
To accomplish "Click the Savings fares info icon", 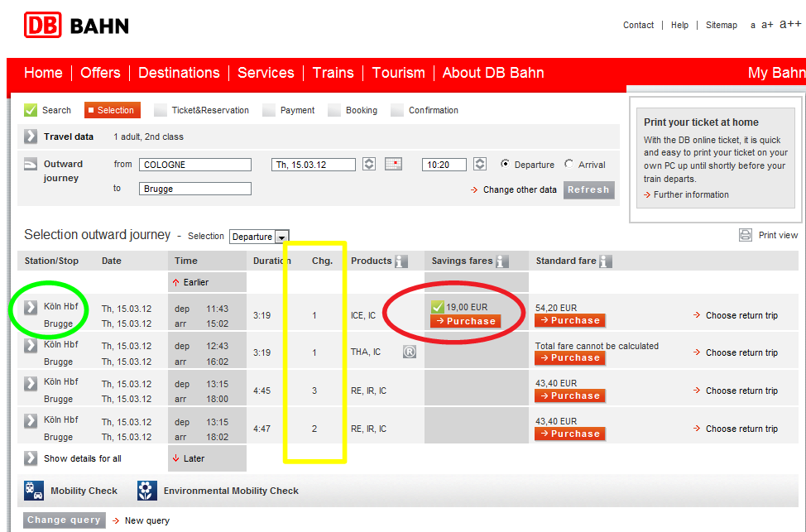I will pos(502,261).
